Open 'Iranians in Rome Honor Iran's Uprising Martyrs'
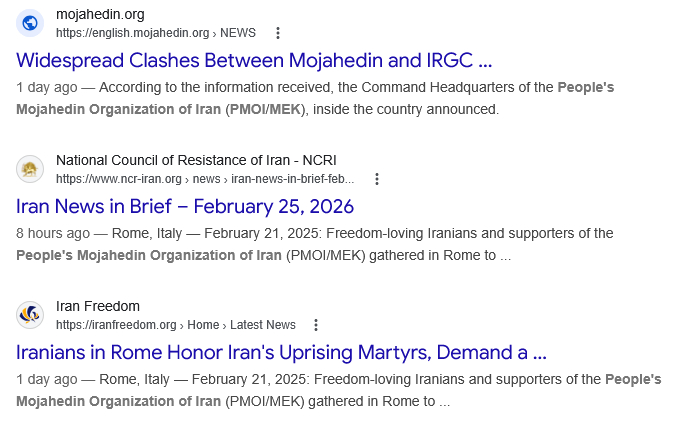 pyautogui.click(x=281, y=353)
